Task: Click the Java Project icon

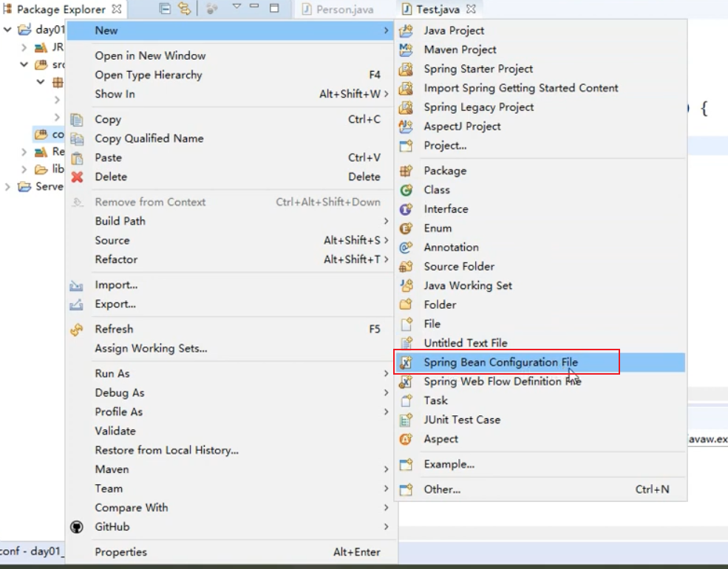Action: pyautogui.click(x=406, y=30)
